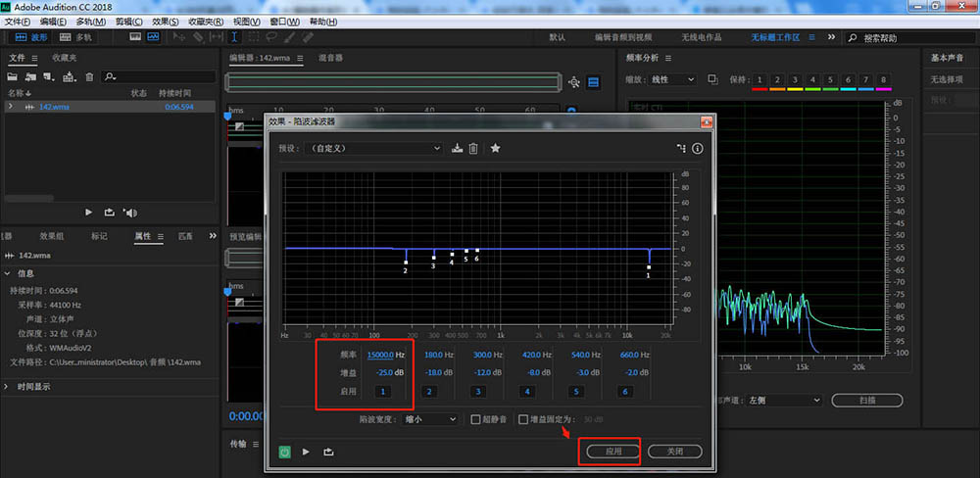Open the 窗口(W) menu
This screenshot has height=478, width=980.
285,22
